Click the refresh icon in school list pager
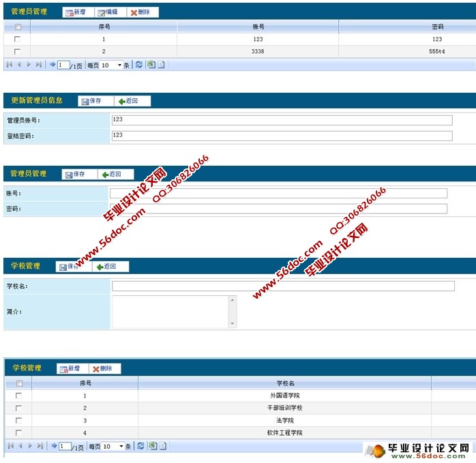The width and height of the screenshot is (476, 463). [140, 446]
